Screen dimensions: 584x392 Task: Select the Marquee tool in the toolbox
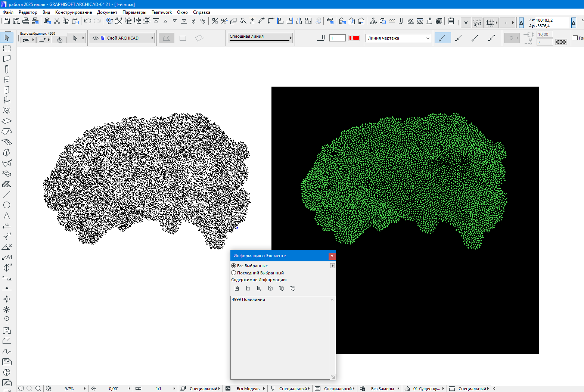(x=7, y=49)
